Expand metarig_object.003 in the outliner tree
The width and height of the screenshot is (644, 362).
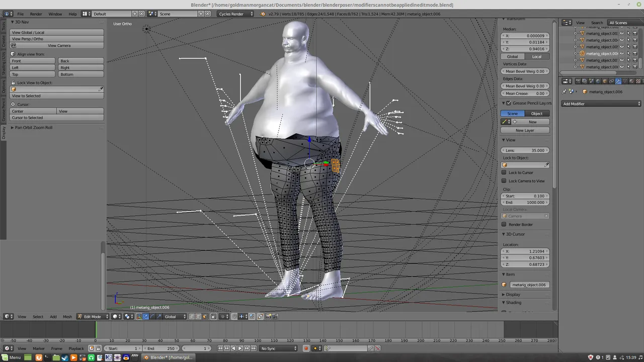575,33
